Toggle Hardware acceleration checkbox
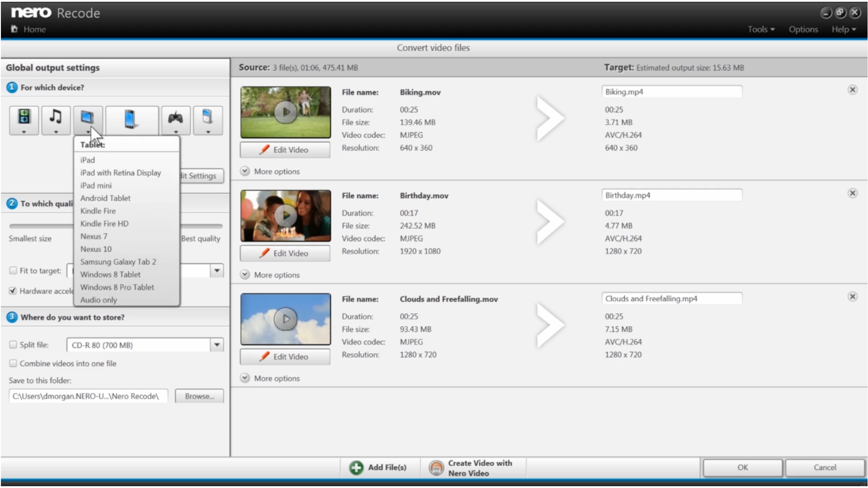Screen dimensions: 868x488 coord(13,291)
